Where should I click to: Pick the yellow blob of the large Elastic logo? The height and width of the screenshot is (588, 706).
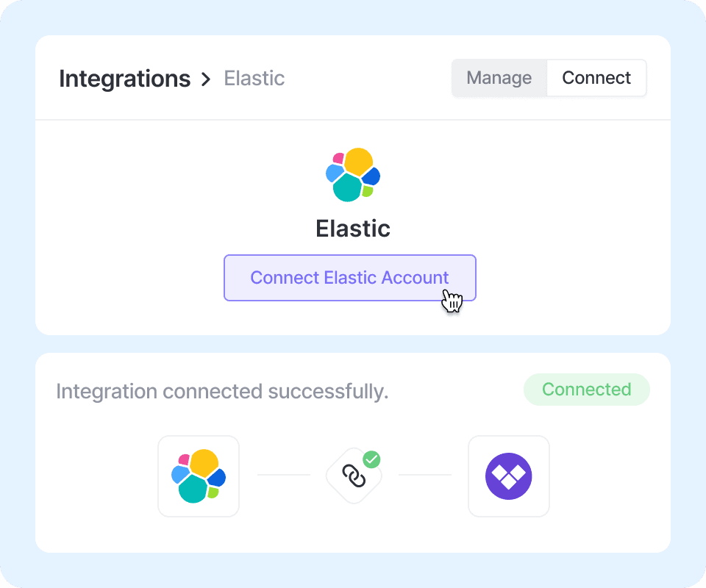[358, 161]
